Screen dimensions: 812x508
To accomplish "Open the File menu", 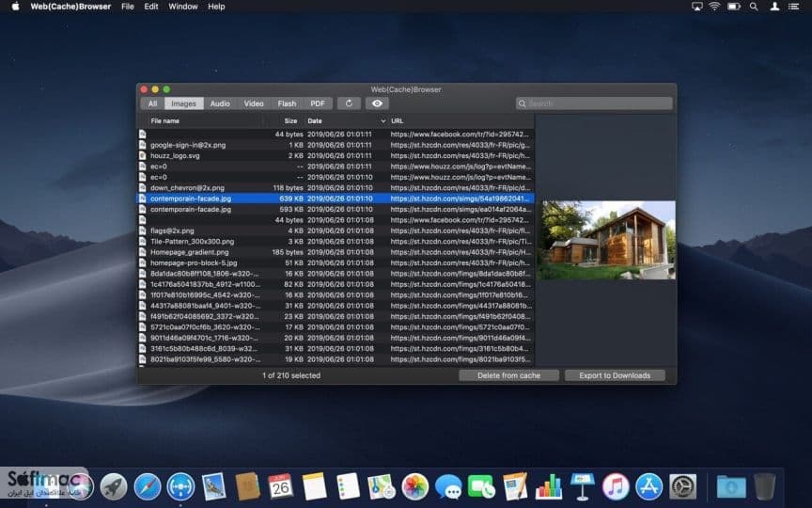I will 128,7.
